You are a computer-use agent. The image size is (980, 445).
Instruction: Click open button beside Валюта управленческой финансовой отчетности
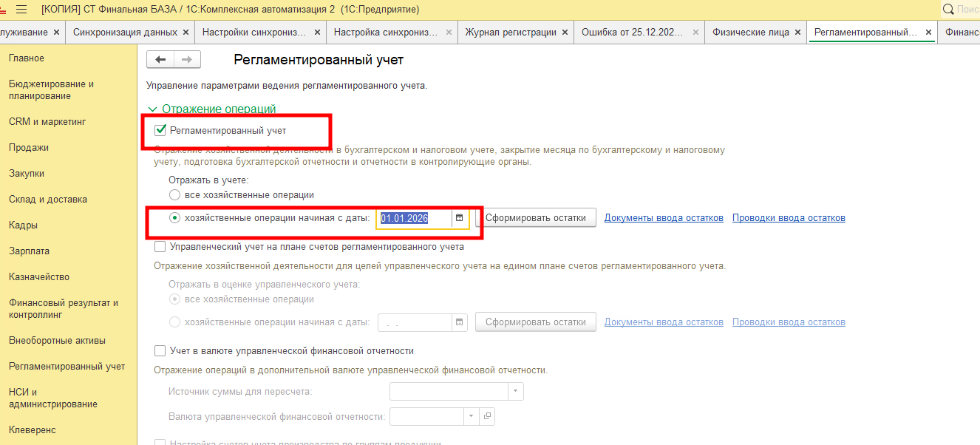coord(487,417)
